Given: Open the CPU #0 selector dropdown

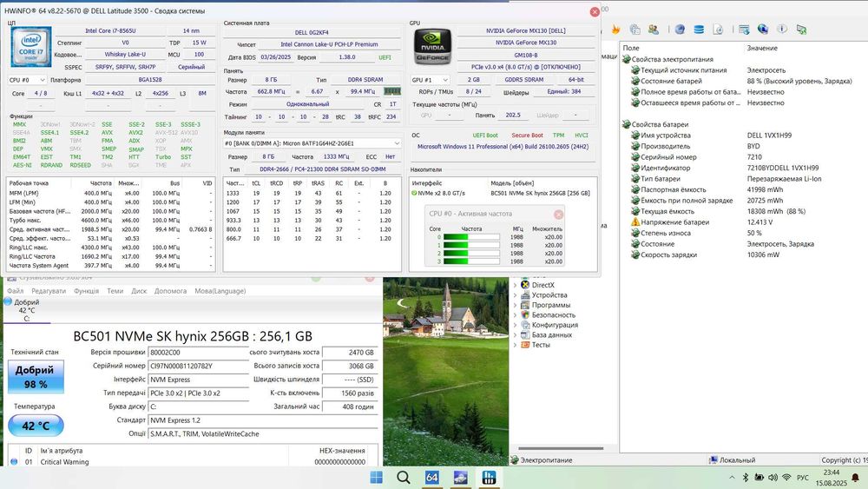Looking at the screenshot, I should coord(27,80).
